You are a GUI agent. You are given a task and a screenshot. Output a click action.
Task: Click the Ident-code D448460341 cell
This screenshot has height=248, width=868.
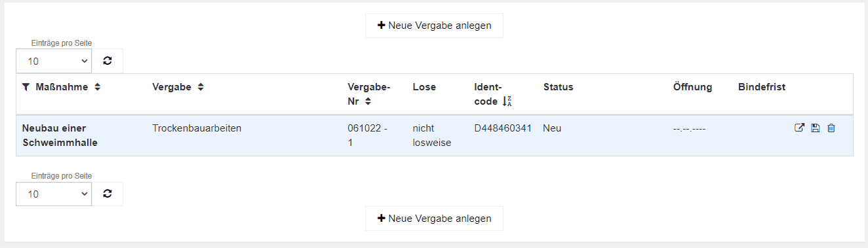(503, 128)
